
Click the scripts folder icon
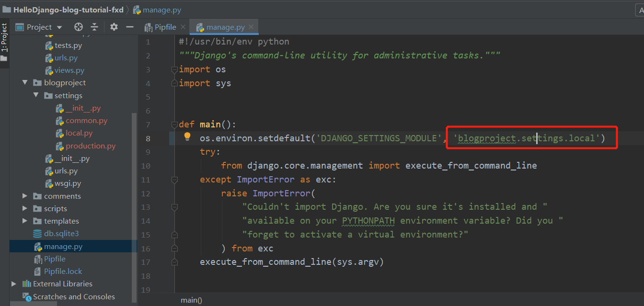(37, 208)
